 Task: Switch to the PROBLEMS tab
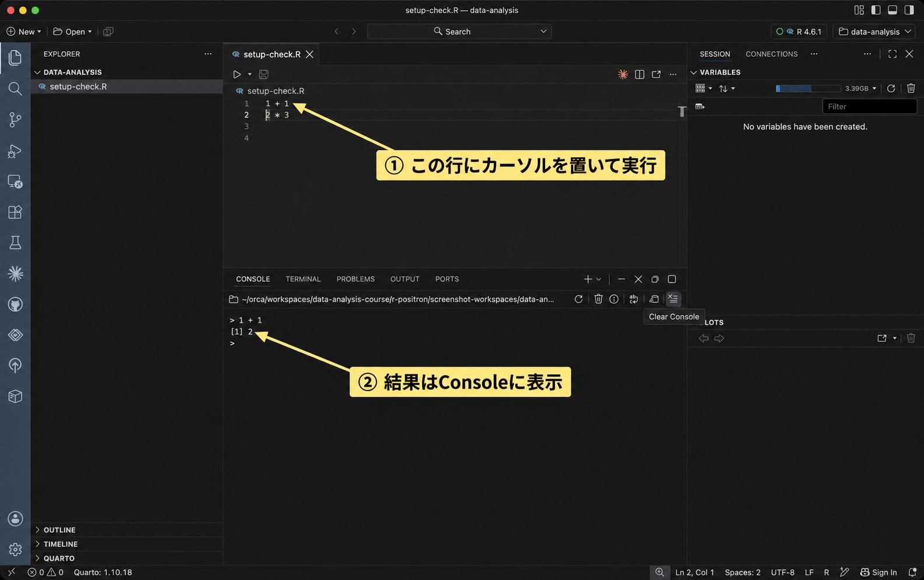(x=355, y=279)
